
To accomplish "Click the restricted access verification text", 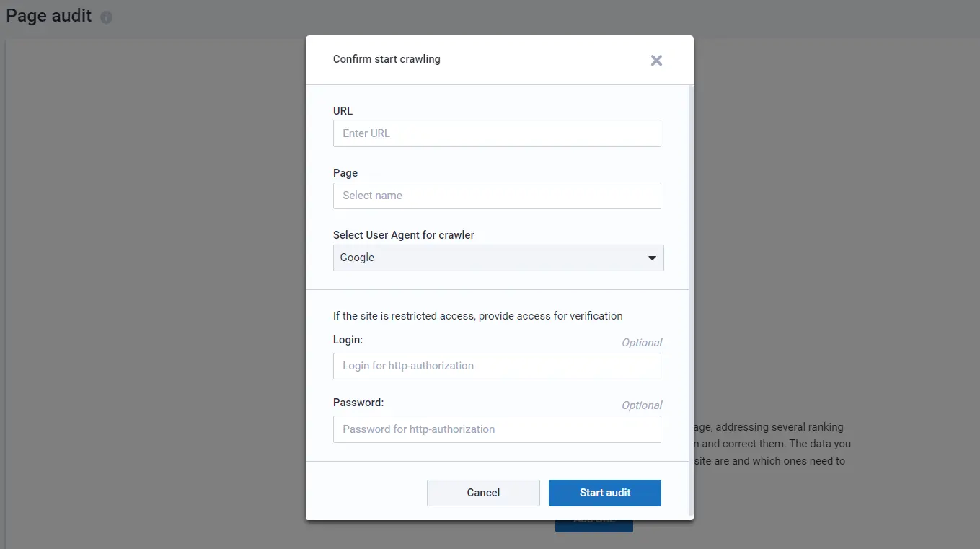I will pos(477,315).
